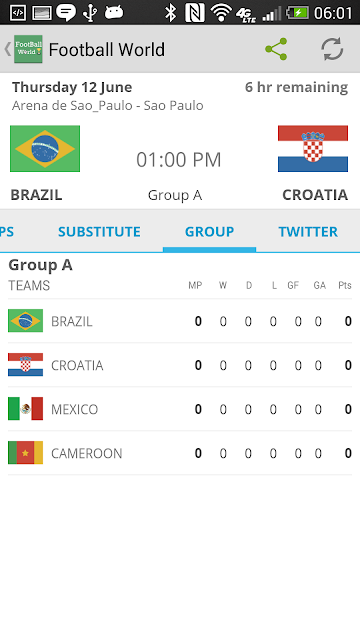The height and width of the screenshot is (640, 360).
Task: Tap the large Croatia flag
Action: [313, 149]
